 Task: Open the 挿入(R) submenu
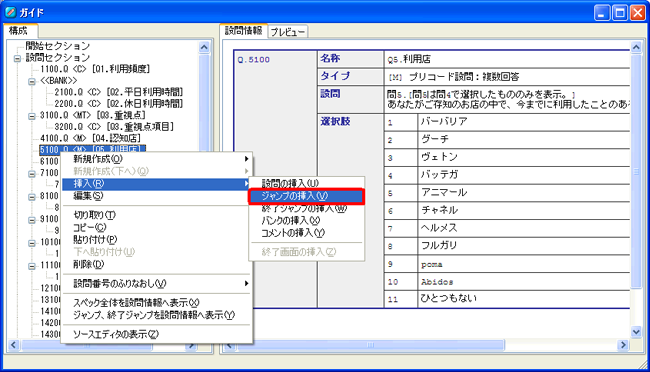[x=157, y=184]
